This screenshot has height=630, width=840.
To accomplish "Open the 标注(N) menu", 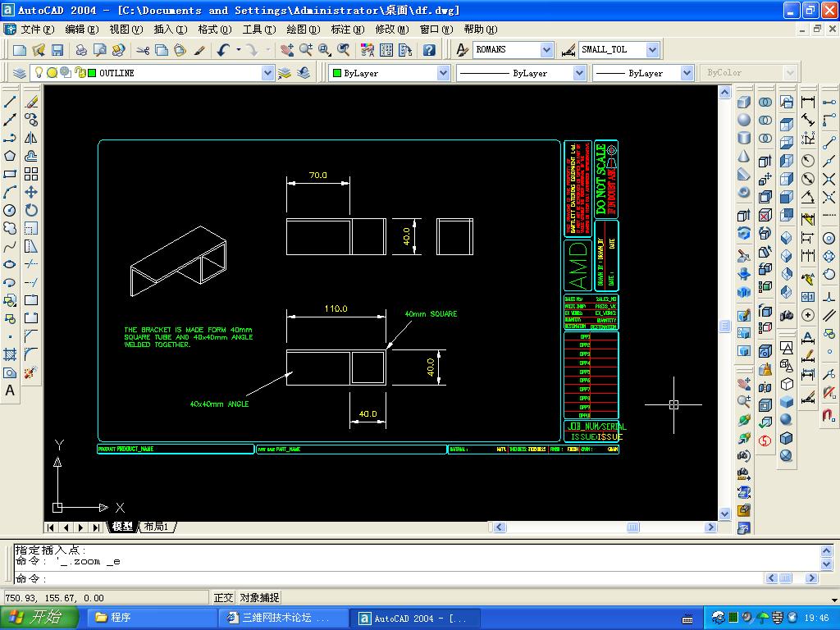I will pos(348,30).
